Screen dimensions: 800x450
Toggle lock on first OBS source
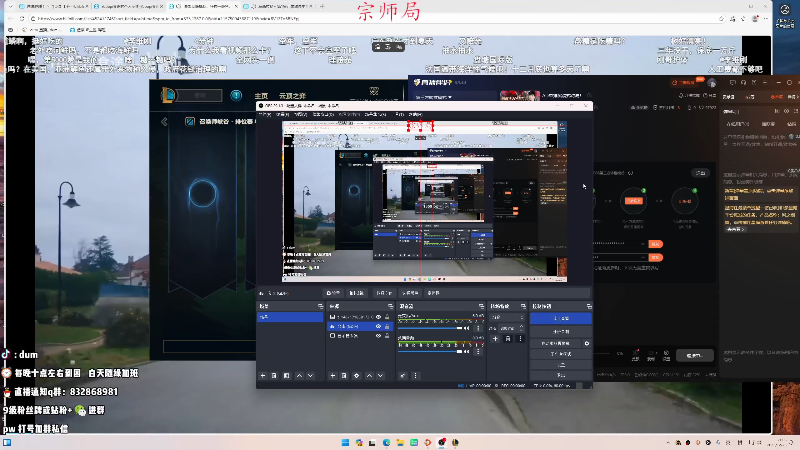387,317
